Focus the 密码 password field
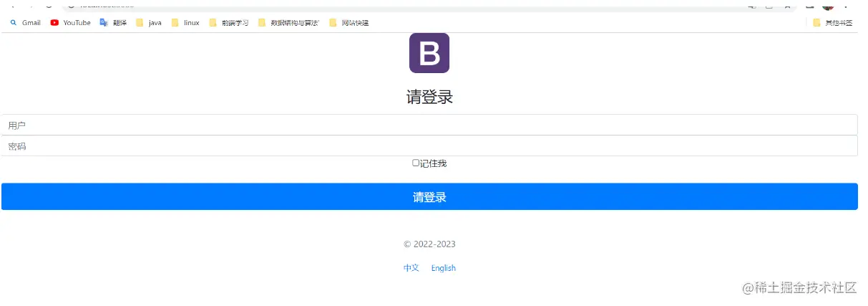This screenshot has width=868, height=306. tap(429, 146)
